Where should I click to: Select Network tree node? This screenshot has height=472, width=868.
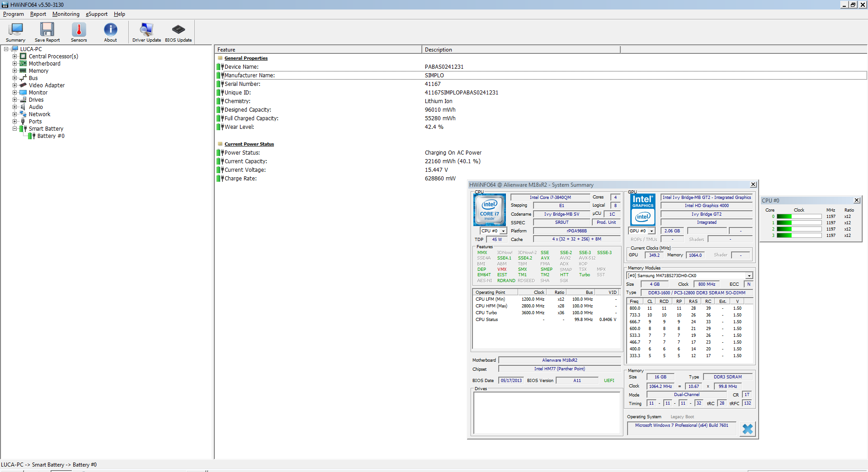pos(39,114)
